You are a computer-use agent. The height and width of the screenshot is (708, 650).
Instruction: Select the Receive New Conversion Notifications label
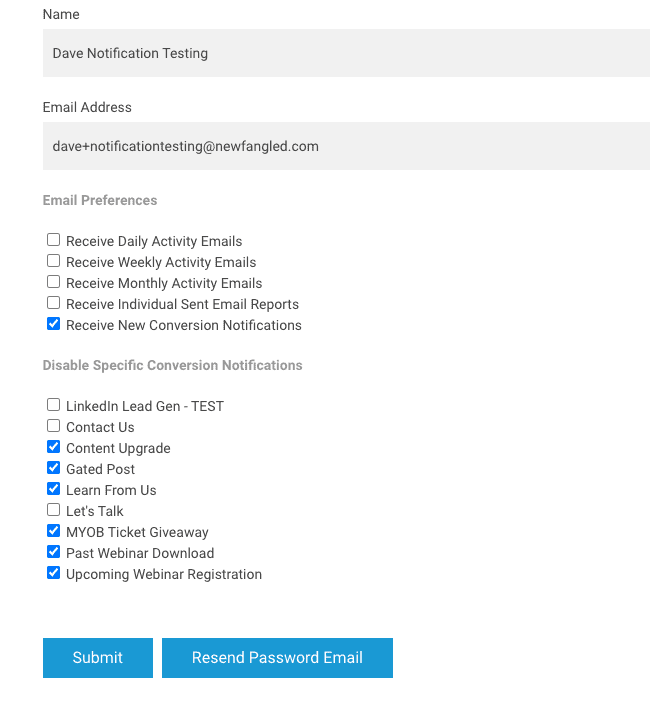click(x=184, y=325)
